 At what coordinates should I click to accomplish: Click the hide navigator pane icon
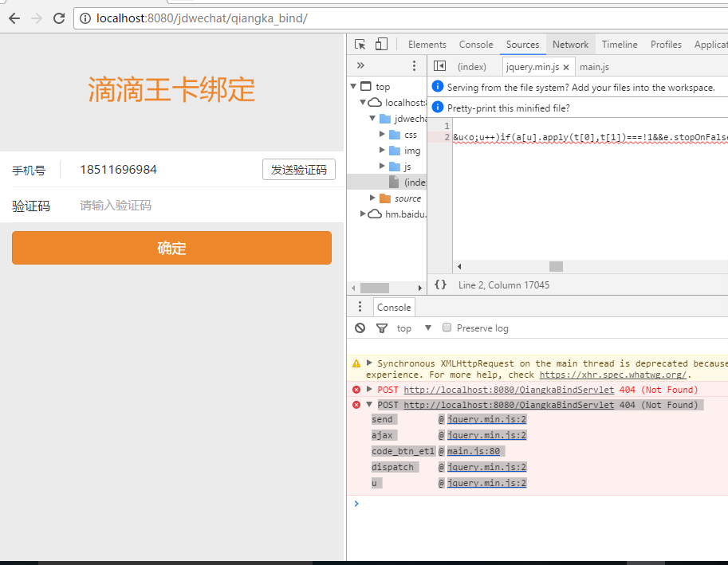[439, 66]
